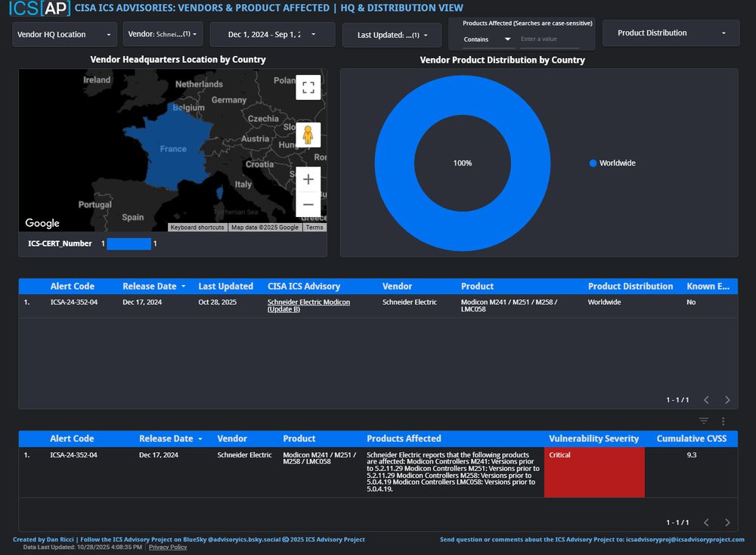Click the red Critical severity cell
This screenshot has height=555, width=756.
594,472
